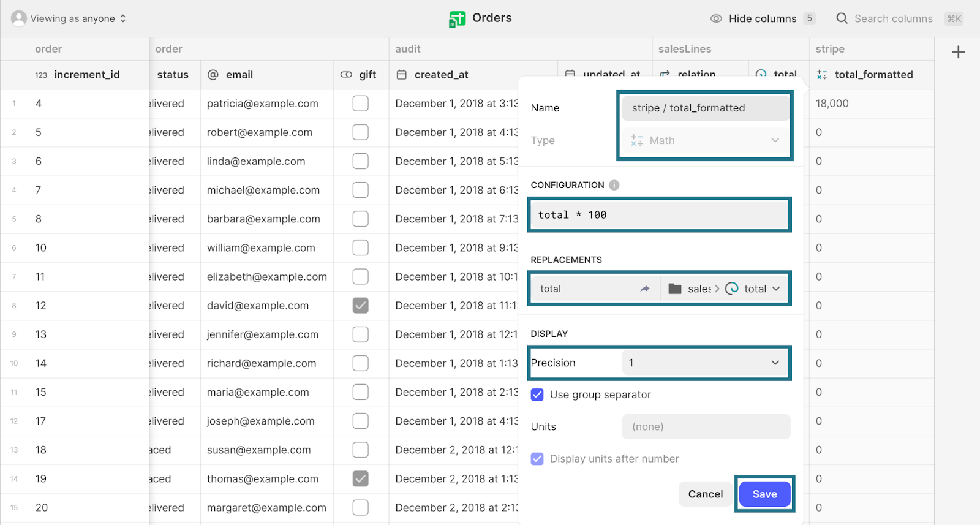Toggle gift checkbox for linda@example.com row
The width and height of the screenshot is (980, 525).
[361, 161]
